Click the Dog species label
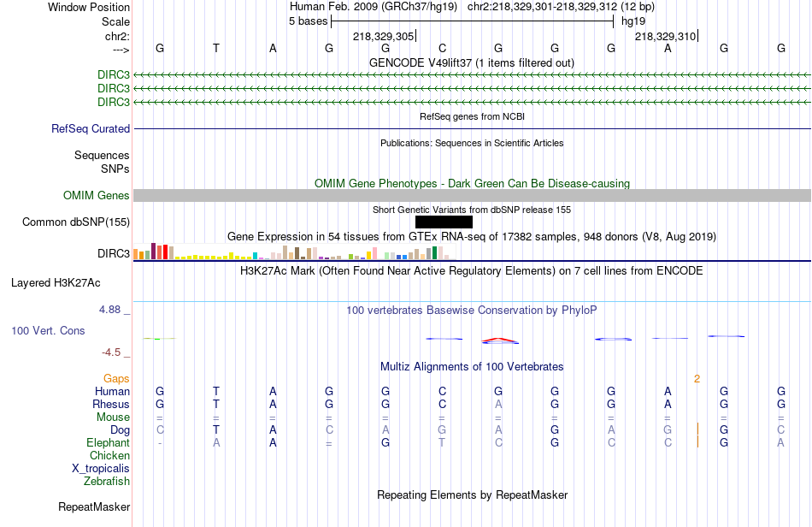 (120, 430)
